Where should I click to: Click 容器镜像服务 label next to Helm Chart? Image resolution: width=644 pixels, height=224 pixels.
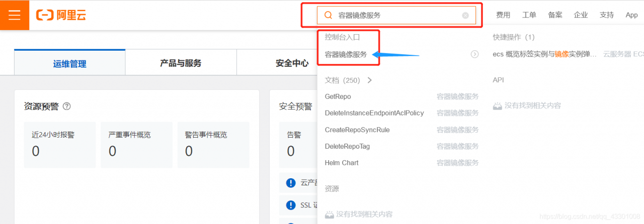coord(458,163)
